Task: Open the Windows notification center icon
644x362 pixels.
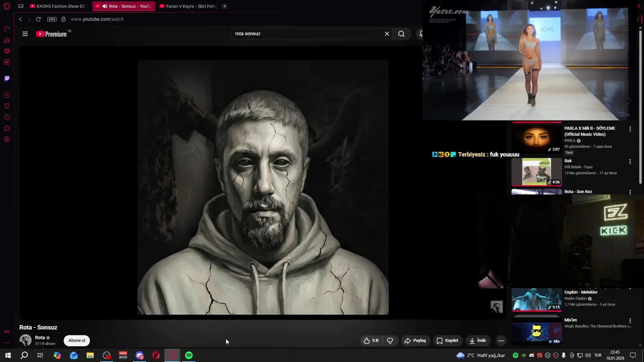Action: (x=633, y=355)
